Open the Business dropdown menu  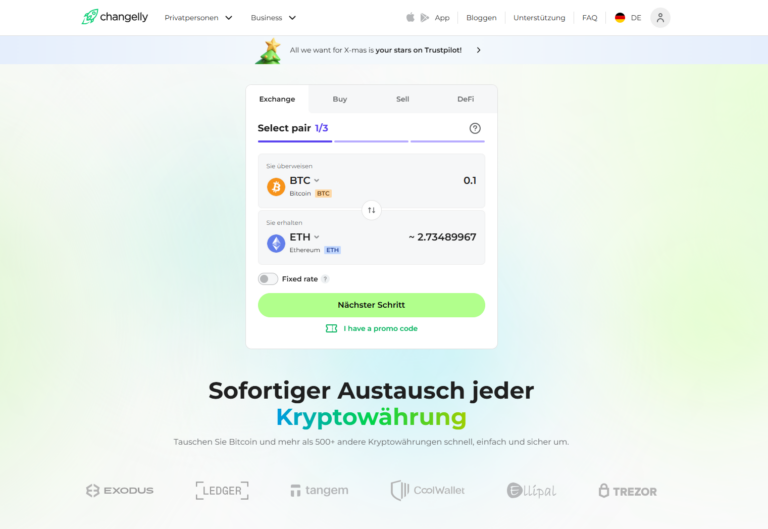coord(273,18)
